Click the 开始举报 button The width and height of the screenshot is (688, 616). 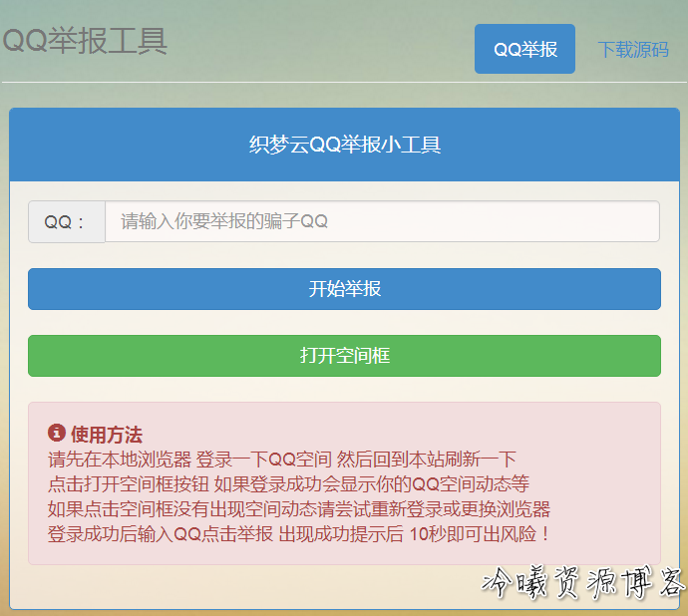point(344,289)
